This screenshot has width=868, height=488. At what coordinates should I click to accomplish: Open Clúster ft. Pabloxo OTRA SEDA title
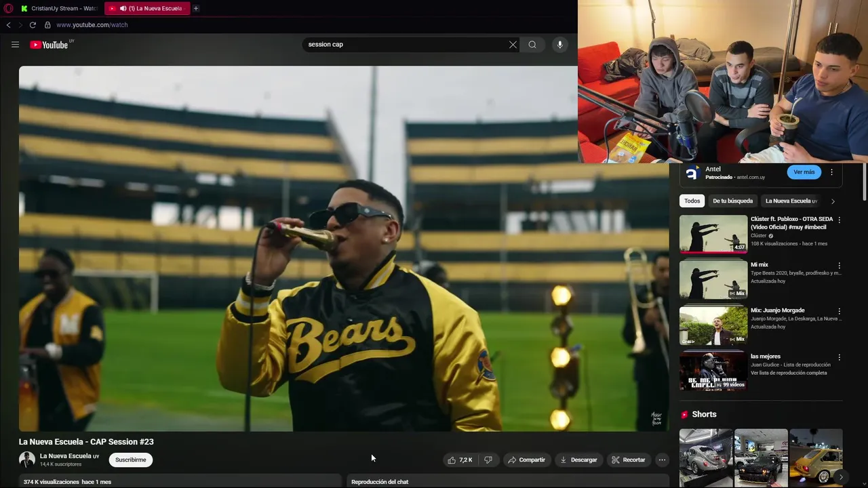pos(791,223)
